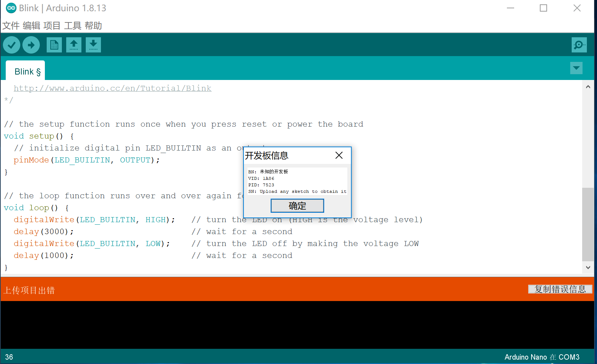This screenshot has height=364, width=597.
Task: Click the 复制错误信息 button
Action: [x=560, y=289]
